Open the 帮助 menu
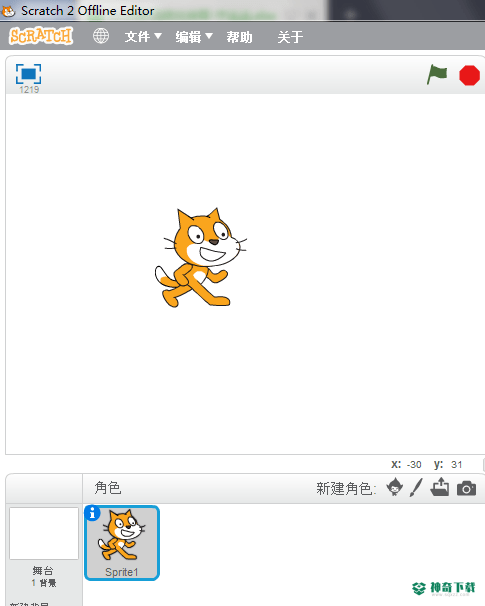Screen dimensions: 485x606 (239, 37)
